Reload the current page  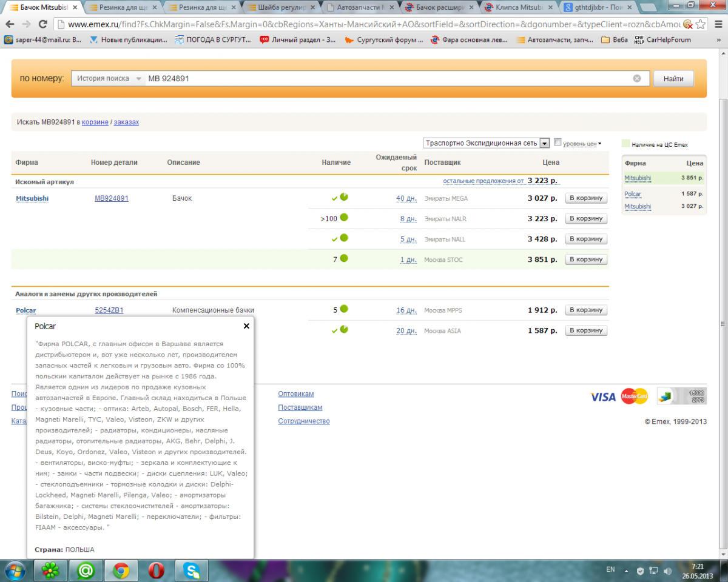tap(42, 24)
